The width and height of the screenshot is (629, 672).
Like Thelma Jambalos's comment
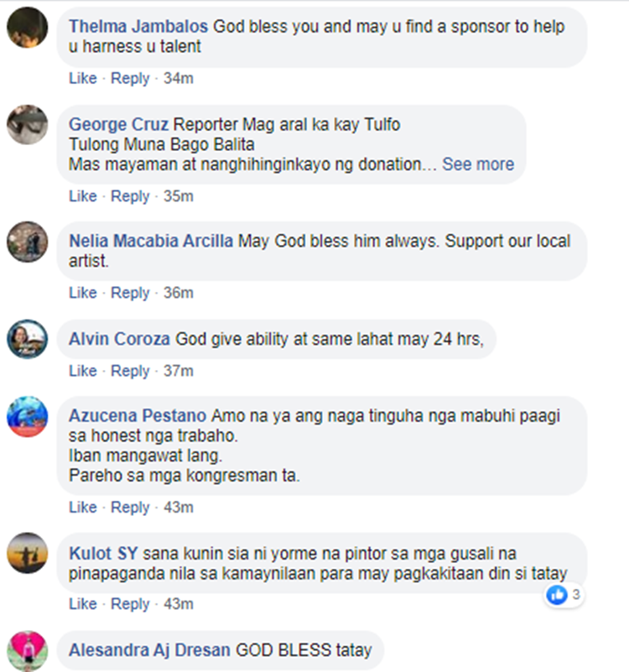pyautogui.click(x=83, y=78)
